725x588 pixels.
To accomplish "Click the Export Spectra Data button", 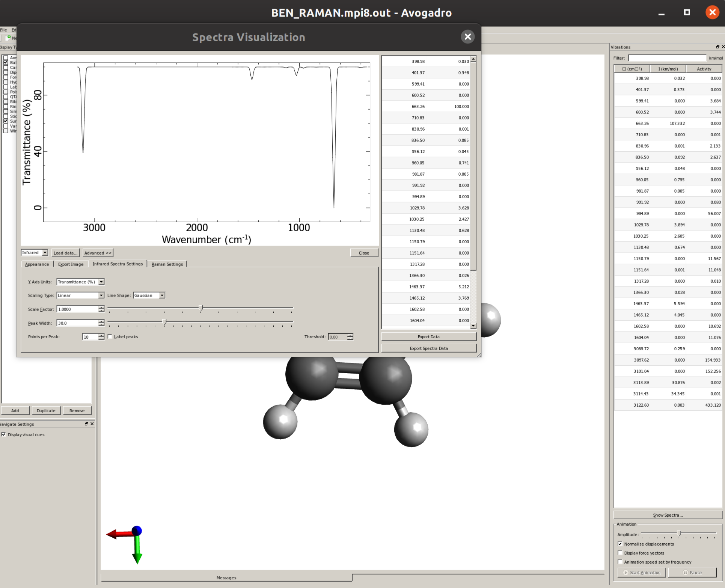I will coord(428,348).
